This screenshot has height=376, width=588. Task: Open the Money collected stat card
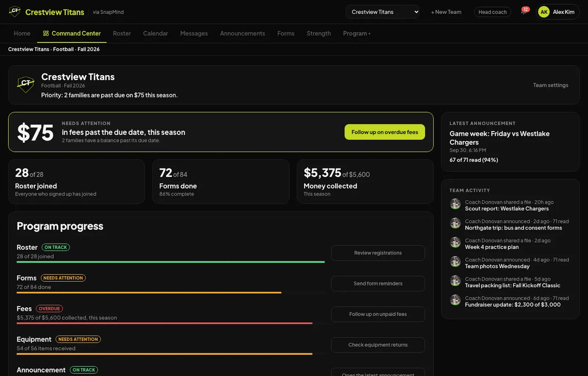click(x=365, y=182)
